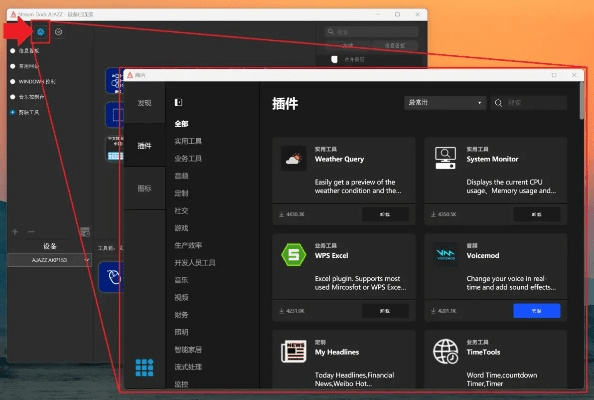Select the 音乐 category

[181, 280]
